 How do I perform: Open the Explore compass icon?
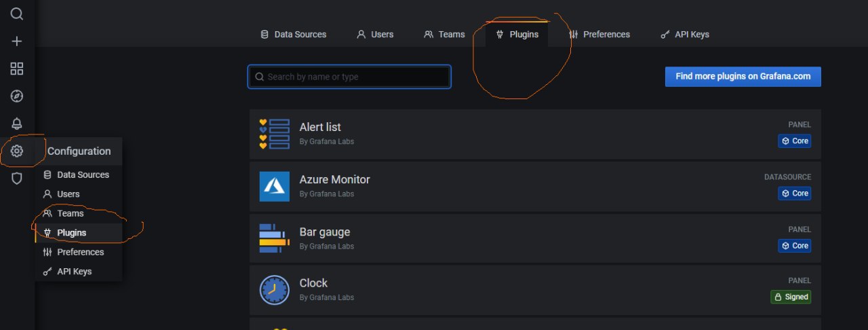(17, 96)
